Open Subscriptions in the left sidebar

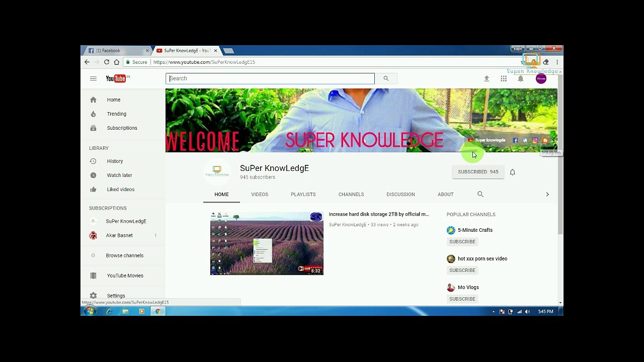[x=123, y=128]
